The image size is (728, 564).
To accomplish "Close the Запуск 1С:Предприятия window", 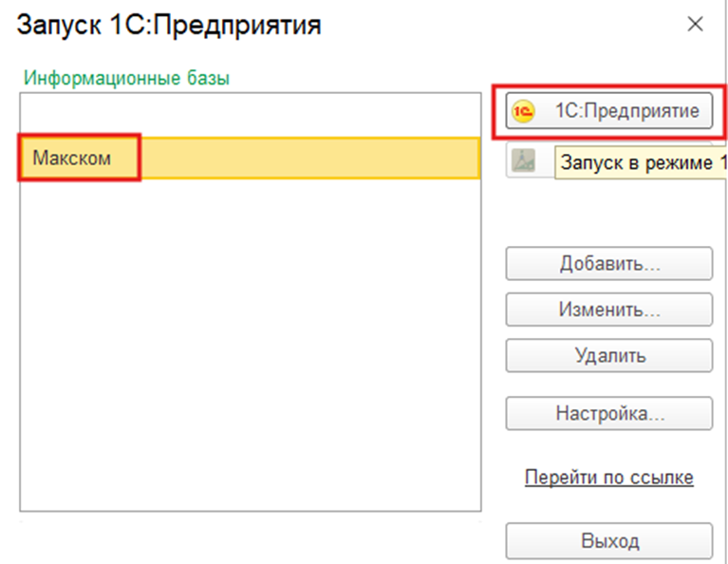I will tap(695, 24).
